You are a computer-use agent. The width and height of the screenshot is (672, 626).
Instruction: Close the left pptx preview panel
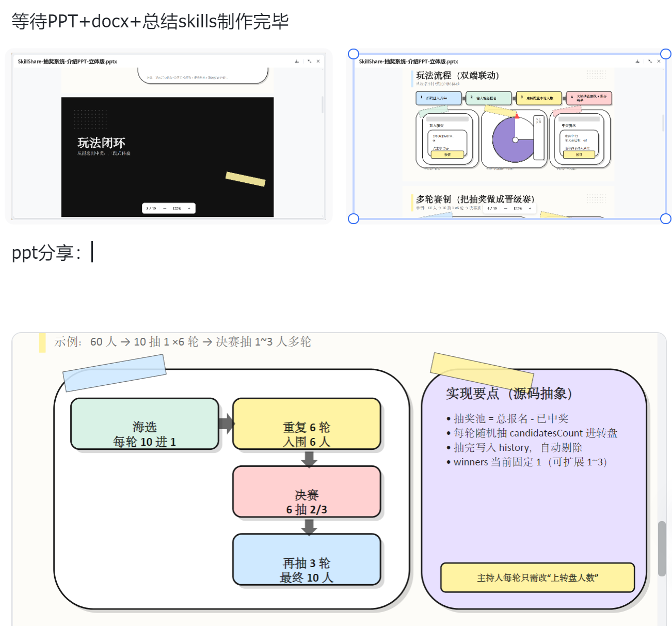pos(318,61)
